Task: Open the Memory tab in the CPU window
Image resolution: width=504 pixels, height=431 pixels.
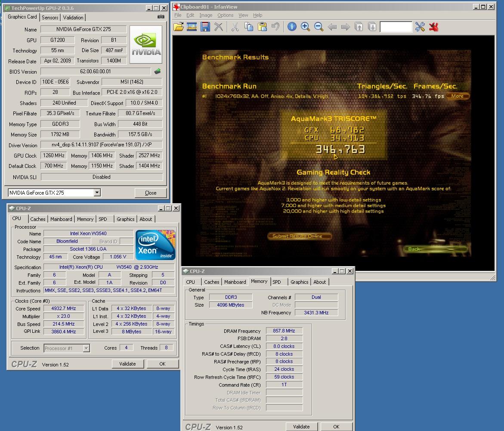Action: click(85, 219)
